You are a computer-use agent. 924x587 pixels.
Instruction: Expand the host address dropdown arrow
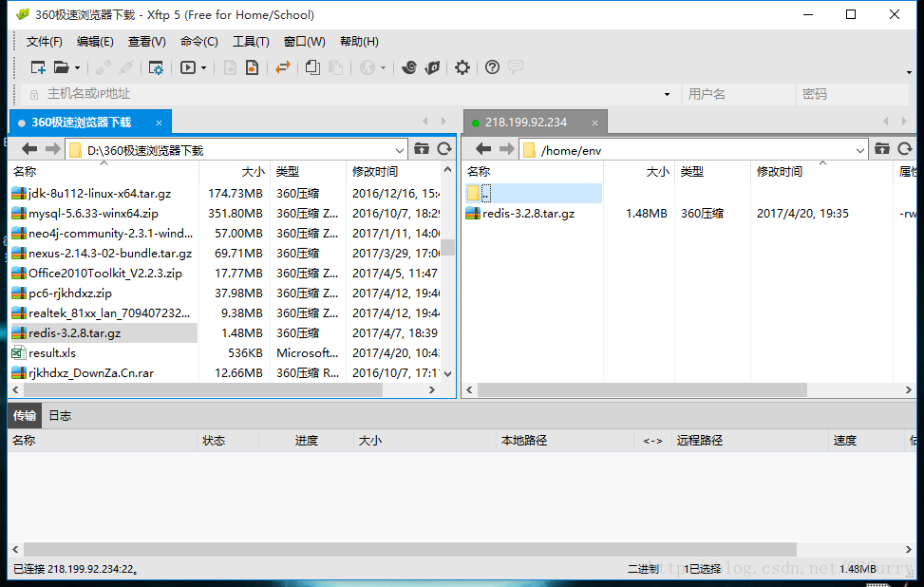[x=667, y=94]
